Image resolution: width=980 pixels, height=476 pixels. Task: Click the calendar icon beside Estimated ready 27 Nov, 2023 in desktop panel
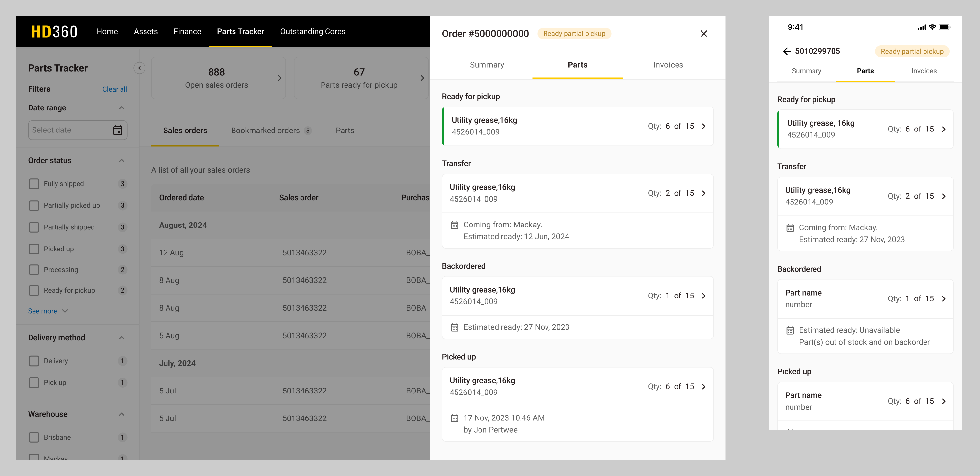click(x=455, y=327)
